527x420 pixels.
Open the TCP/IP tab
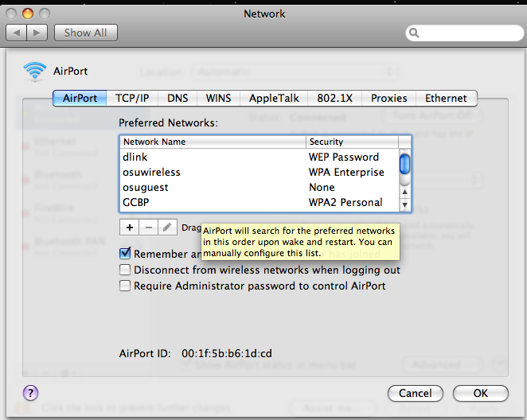click(132, 98)
